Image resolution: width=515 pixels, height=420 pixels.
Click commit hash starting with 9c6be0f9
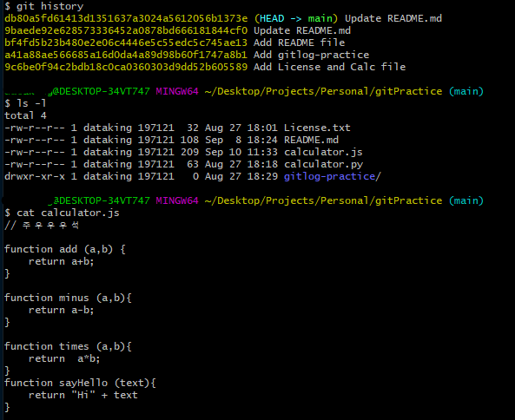coord(126,67)
